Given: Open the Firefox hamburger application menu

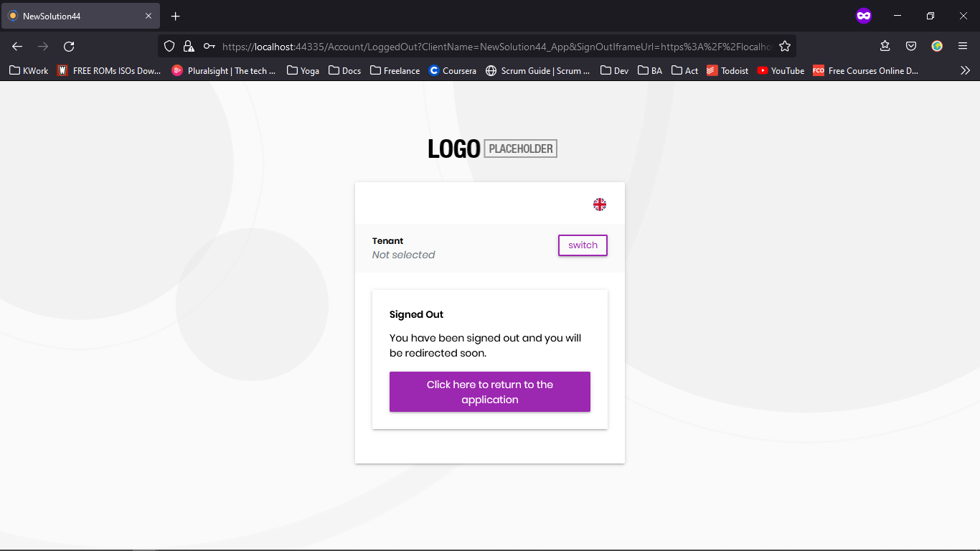Looking at the screenshot, I should (x=963, y=46).
